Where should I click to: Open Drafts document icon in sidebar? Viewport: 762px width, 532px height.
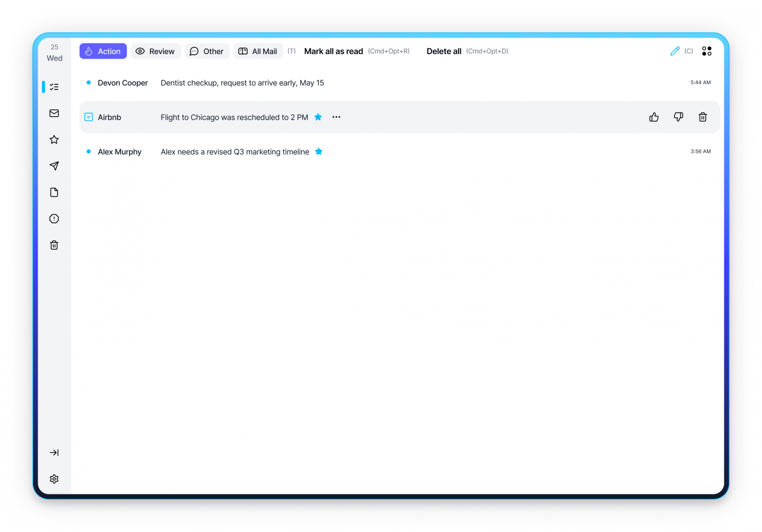[x=54, y=192]
